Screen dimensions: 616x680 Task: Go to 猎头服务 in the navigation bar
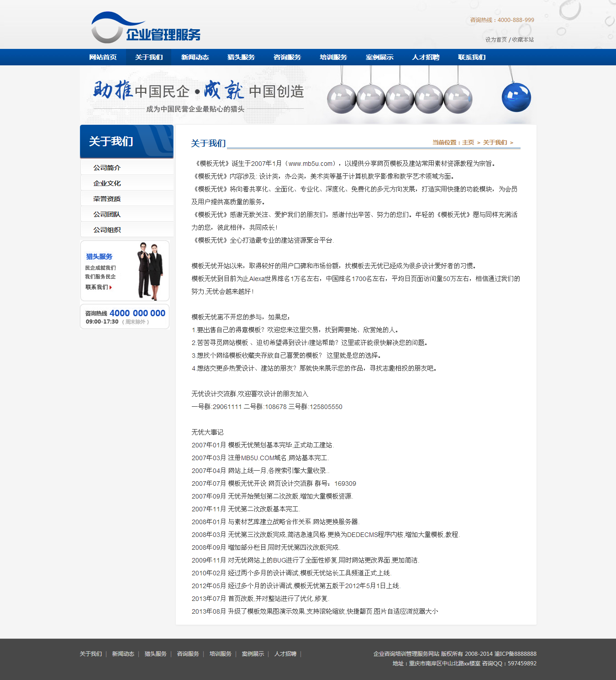click(x=241, y=57)
